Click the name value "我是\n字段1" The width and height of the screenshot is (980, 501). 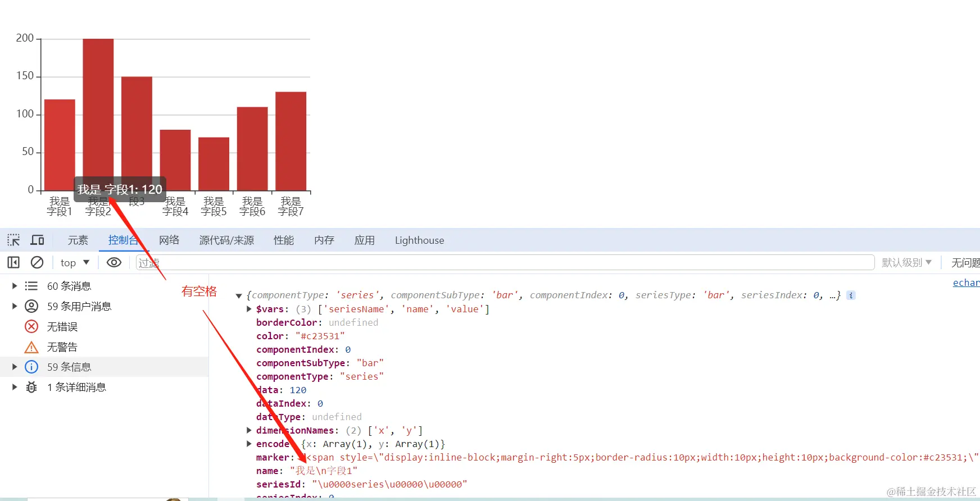[x=324, y=471]
